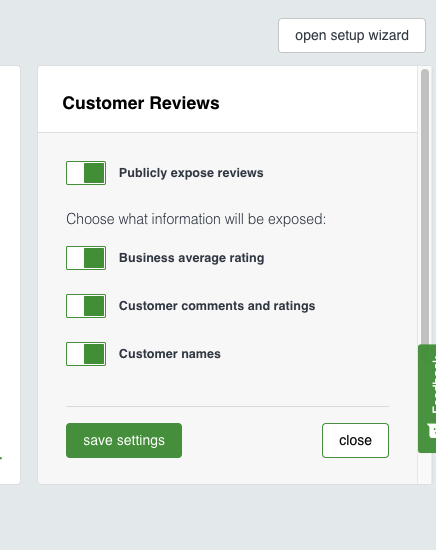The image size is (436, 550).
Task: Click the partially visible white panel on the left
Action: coord(10,275)
